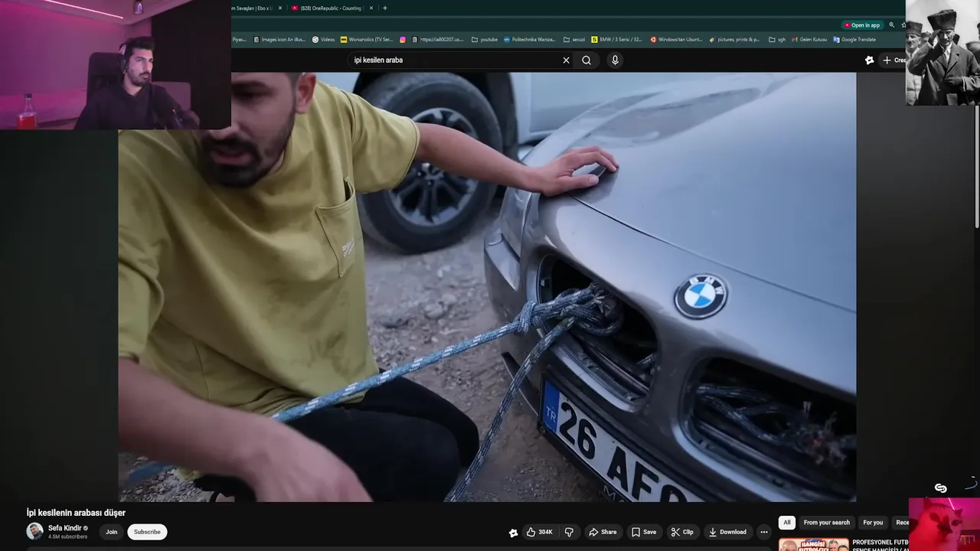Like the video with the thumbs up
The height and width of the screenshot is (551, 980).
point(540,532)
